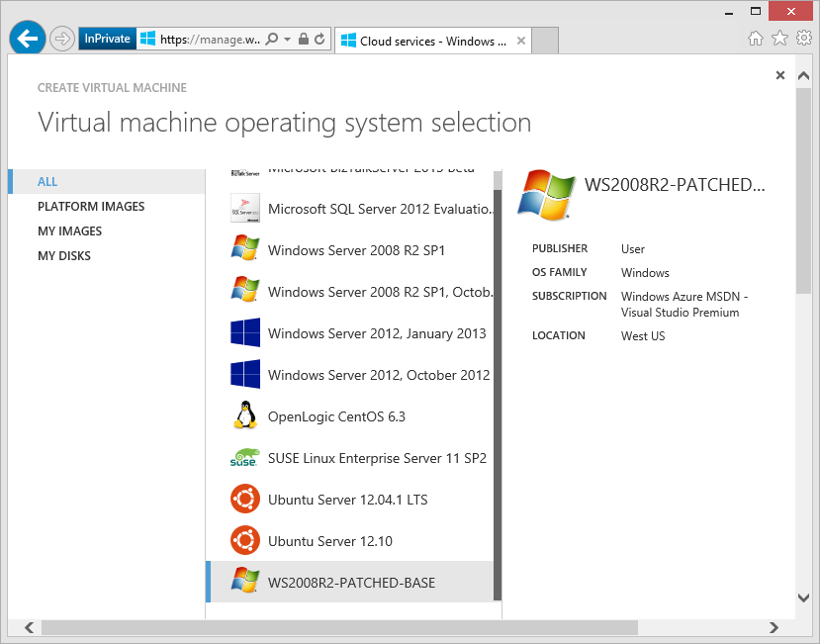
Task: Close the Create Virtual Machine dialog
Action: tap(779, 75)
